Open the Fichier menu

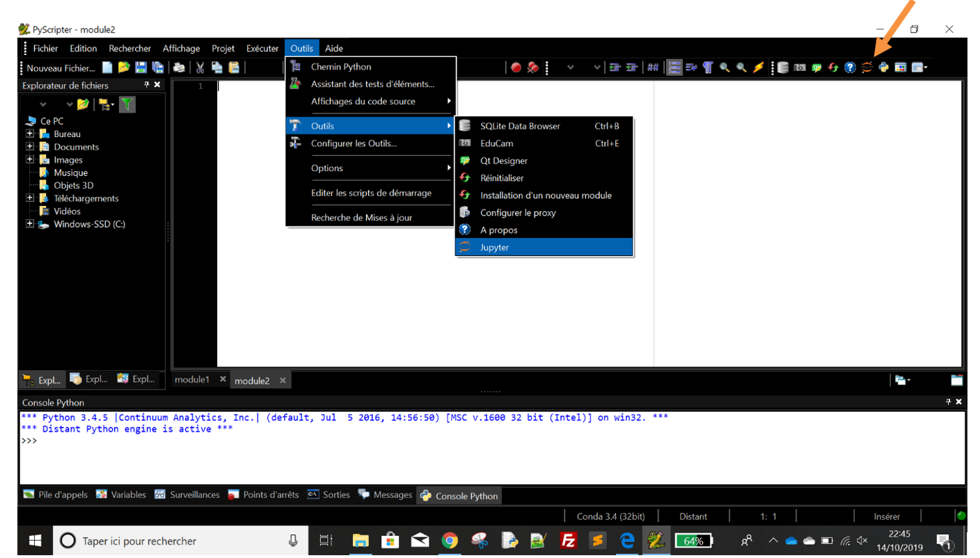click(x=46, y=48)
